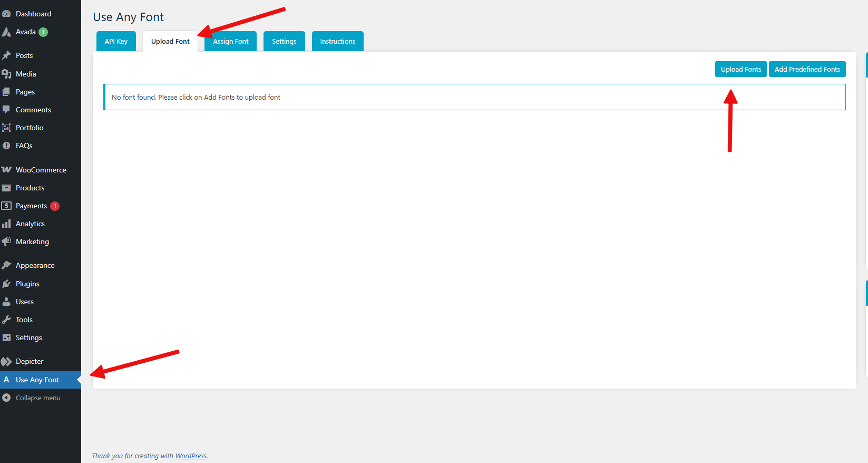
Task: Click the Posts pushpin icon
Action: (6, 55)
